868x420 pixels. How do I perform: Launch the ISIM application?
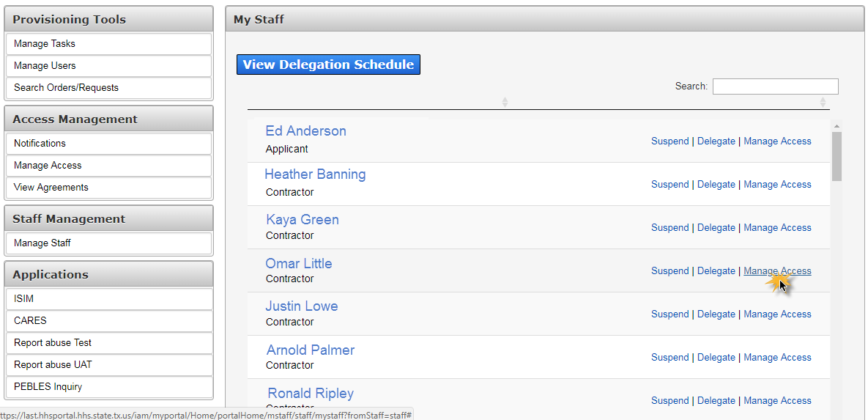click(x=108, y=298)
